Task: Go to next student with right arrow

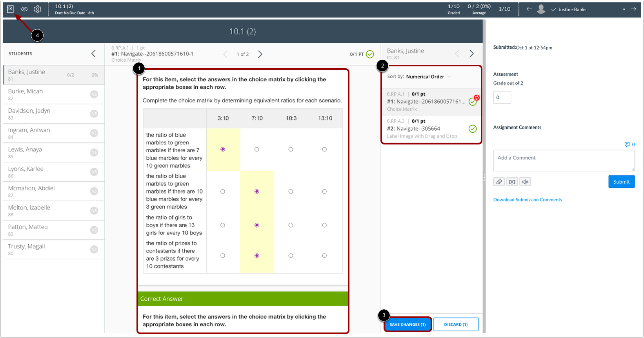Action: [633, 9]
